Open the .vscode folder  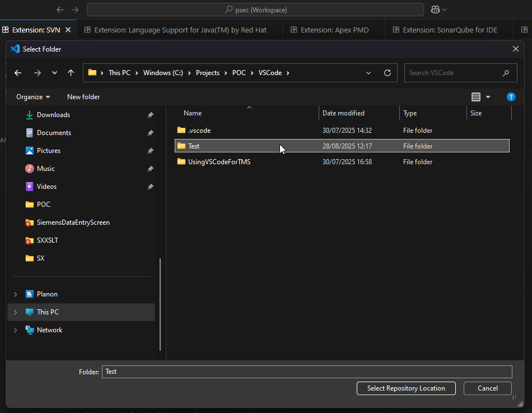199,131
